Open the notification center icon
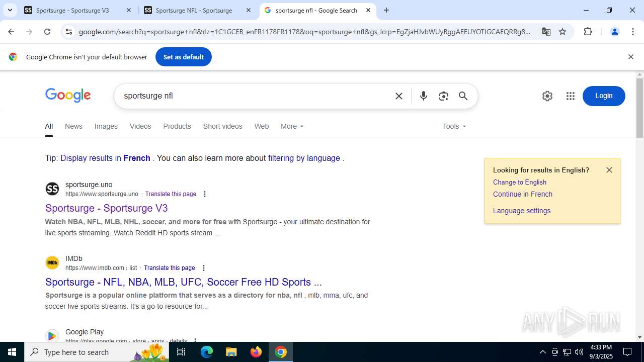 627,352
